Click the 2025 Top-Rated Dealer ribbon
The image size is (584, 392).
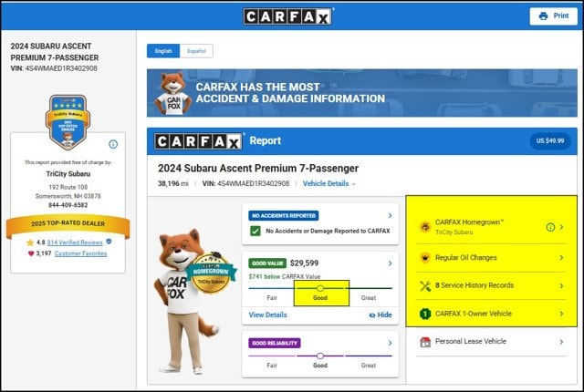68,224
